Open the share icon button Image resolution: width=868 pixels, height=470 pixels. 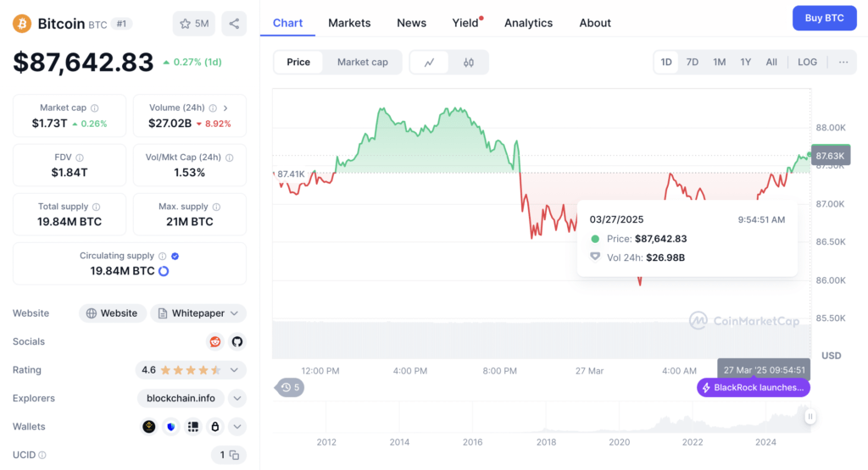[x=234, y=24]
